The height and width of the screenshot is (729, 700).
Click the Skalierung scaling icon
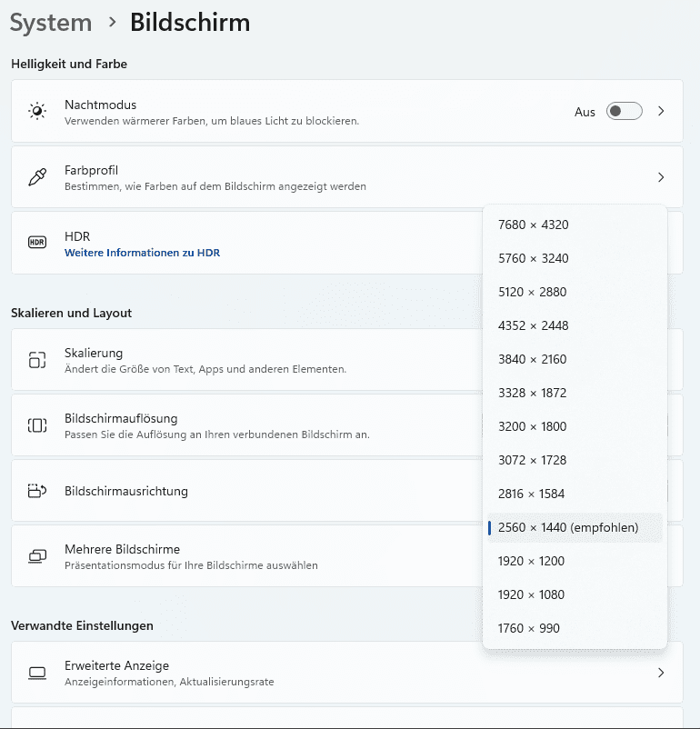(37, 360)
